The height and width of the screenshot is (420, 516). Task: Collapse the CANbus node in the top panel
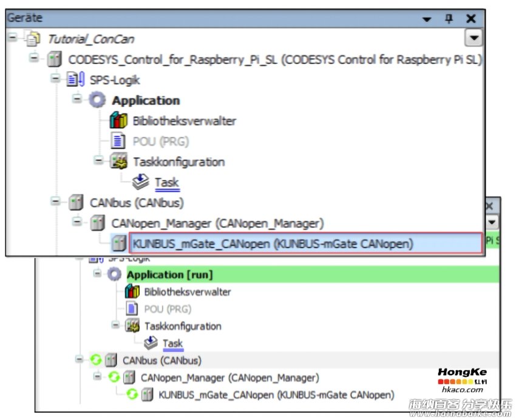(55, 201)
